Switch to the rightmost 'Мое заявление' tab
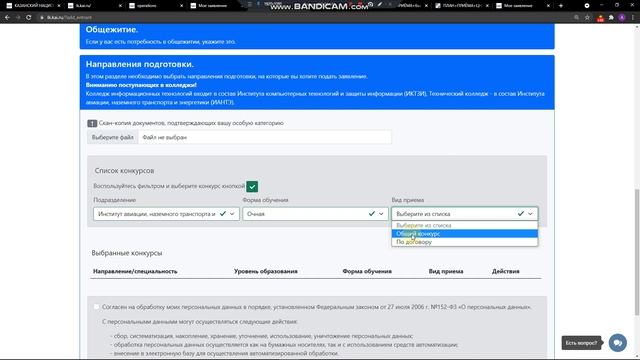Screen dimensions: 640x360 point(522,6)
